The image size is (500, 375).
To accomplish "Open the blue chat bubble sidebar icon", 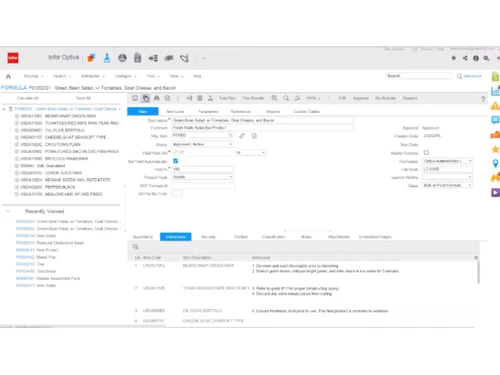I will (495, 120).
